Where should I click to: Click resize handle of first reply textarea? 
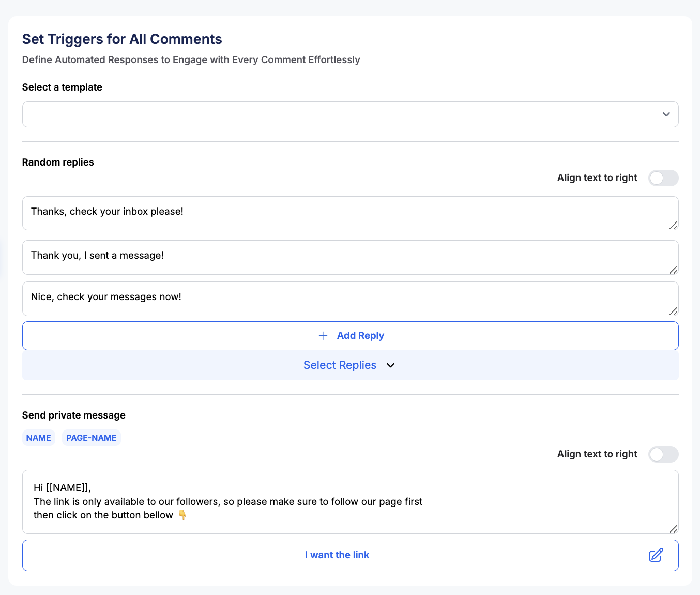673,225
